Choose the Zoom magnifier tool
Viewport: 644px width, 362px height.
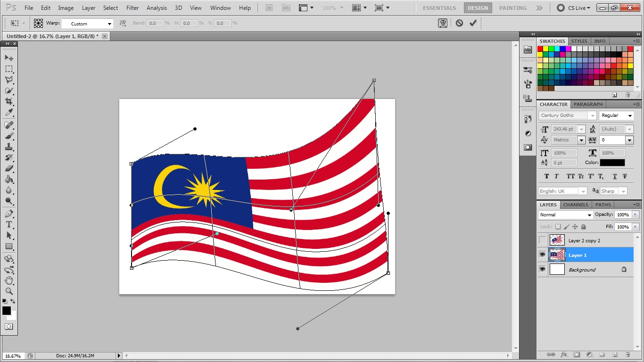point(9,291)
